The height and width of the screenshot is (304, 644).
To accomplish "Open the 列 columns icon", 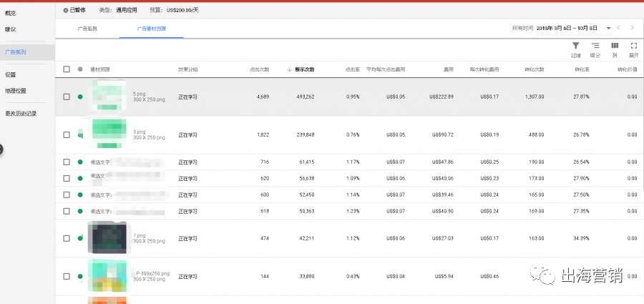I will [x=615, y=46].
